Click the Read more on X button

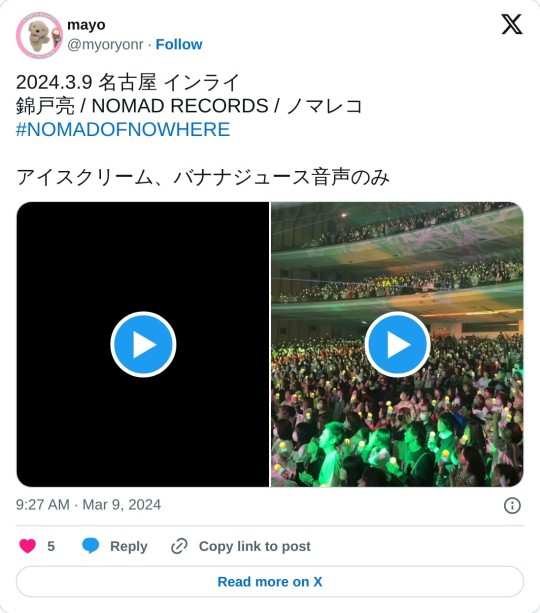(x=270, y=581)
